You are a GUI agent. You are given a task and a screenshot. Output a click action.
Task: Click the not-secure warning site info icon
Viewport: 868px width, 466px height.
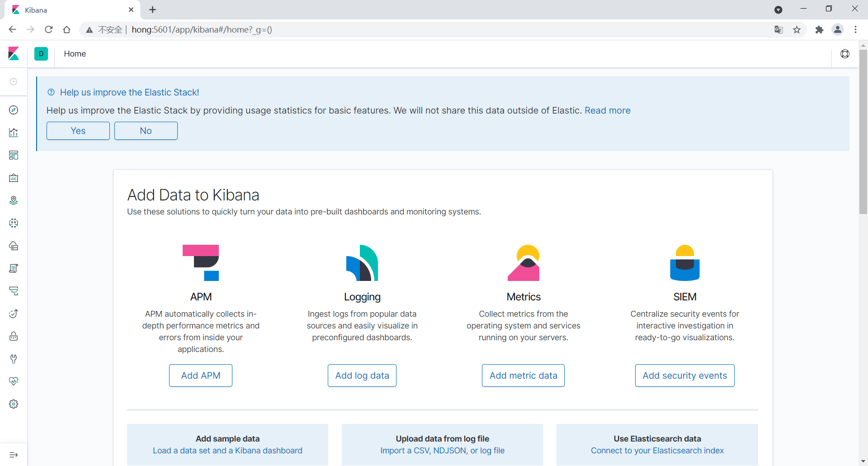pyautogui.click(x=90, y=30)
